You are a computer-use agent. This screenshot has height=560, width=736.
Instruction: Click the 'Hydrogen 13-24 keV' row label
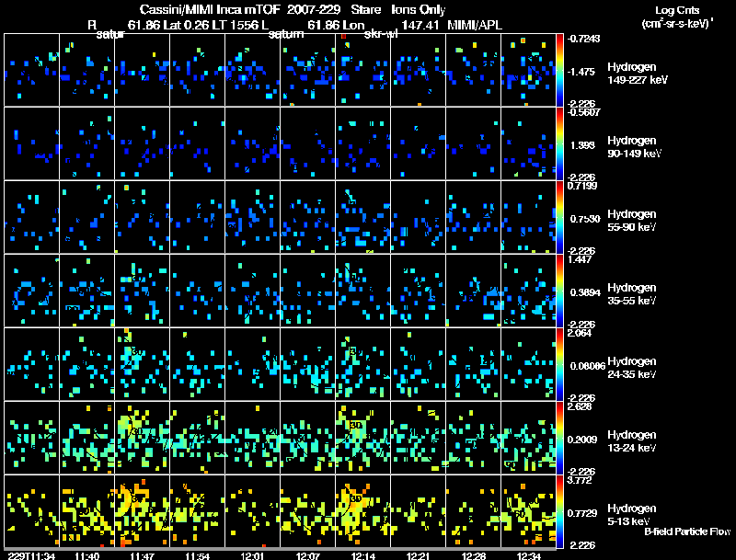coord(632,441)
